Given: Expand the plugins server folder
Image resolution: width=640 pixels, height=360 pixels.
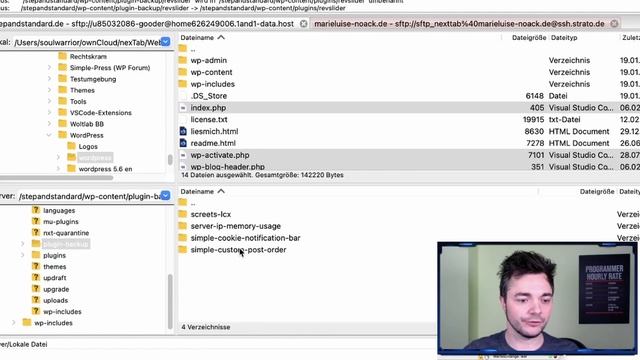Looking at the screenshot, I should point(22,255).
